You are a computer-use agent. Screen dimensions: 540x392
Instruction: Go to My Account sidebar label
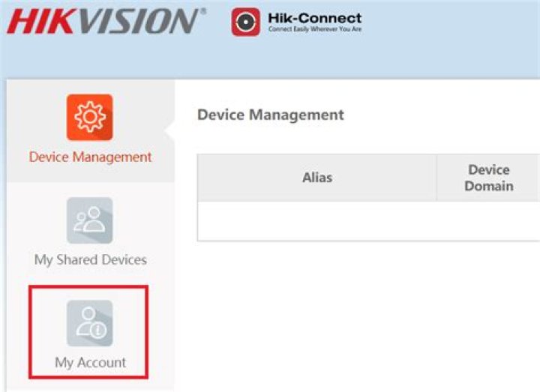(x=90, y=363)
